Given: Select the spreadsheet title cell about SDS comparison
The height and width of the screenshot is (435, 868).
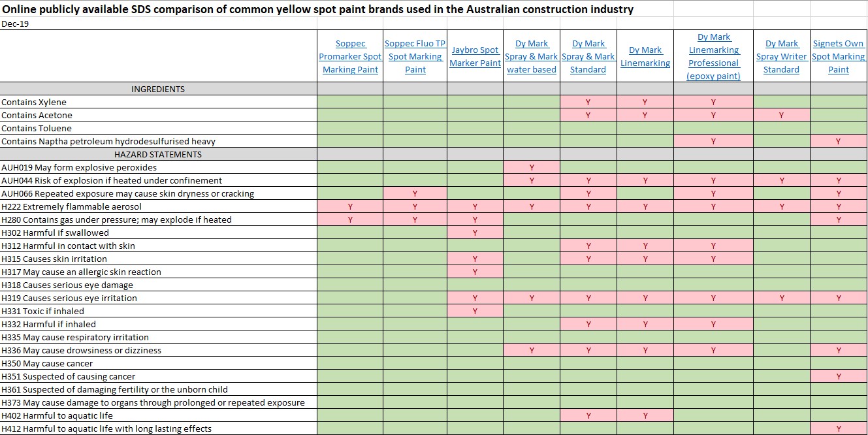Looking at the screenshot, I should click(x=317, y=10).
